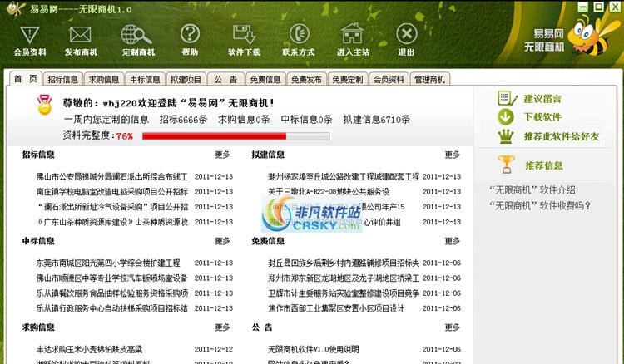The image size is (624, 364).
Task: Open 封丘县回族乡后荆乡村内道路 entry
Action: pos(344,263)
